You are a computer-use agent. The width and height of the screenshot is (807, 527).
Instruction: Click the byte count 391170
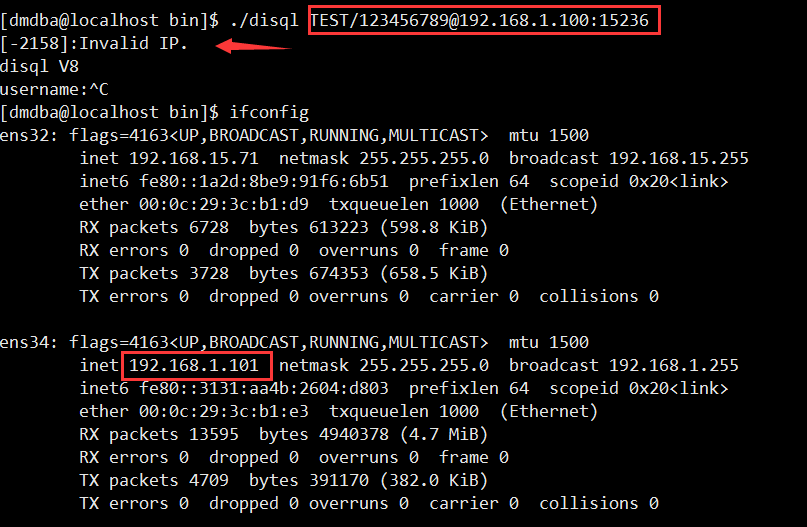(339, 480)
